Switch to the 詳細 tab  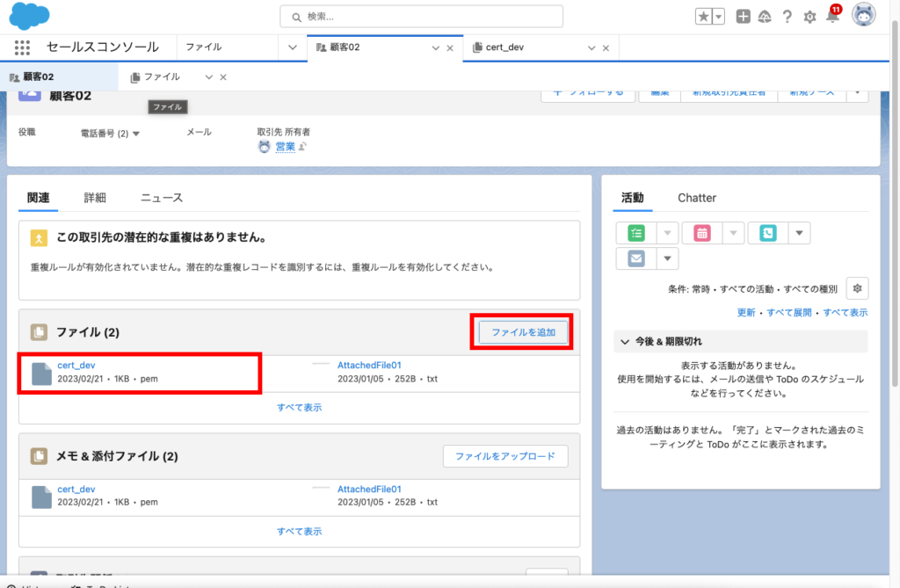(95, 198)
